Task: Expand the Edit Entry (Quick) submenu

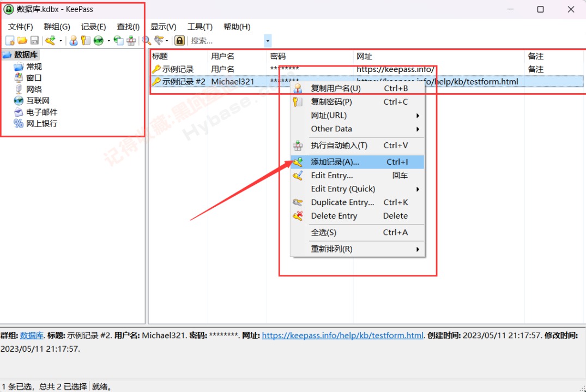Action: tap(357, 189)
